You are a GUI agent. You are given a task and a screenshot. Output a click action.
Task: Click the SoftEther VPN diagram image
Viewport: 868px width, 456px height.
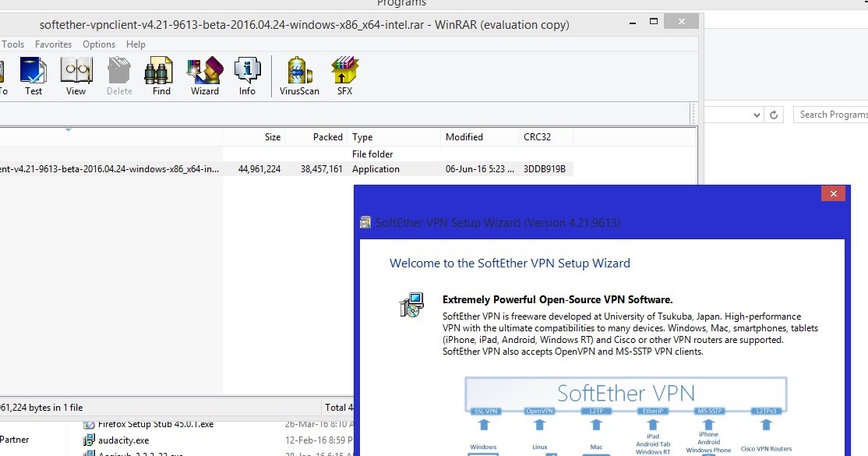(626, 416)
